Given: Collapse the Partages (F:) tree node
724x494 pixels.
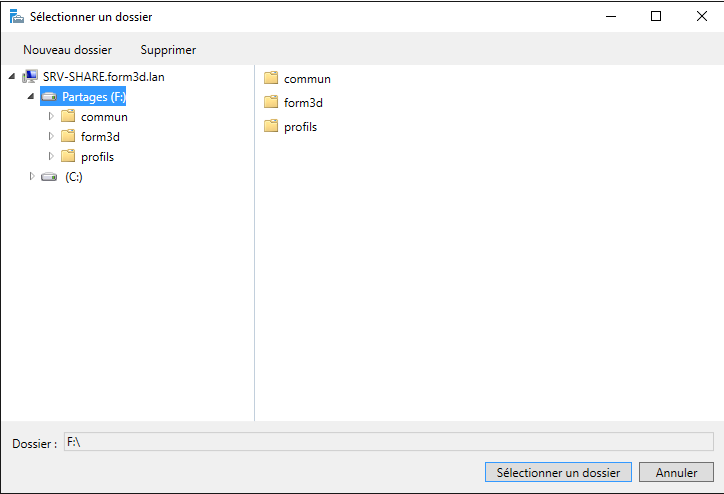Looking at the screenshot, I should coord(31,96).
